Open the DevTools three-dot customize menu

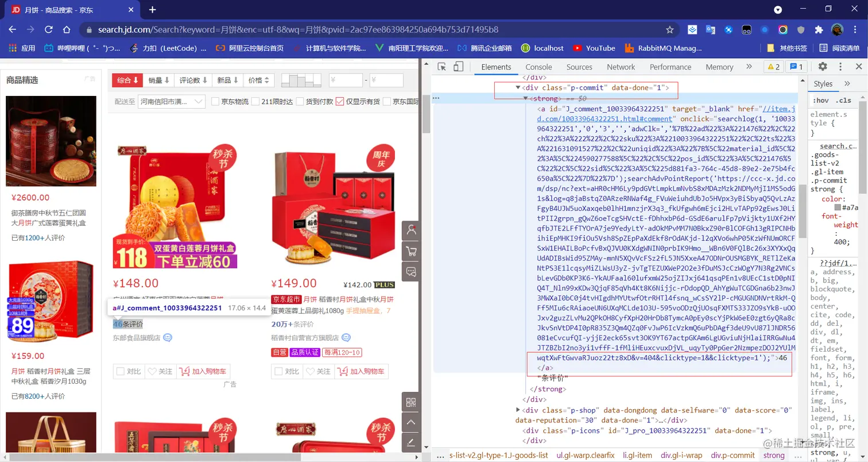pyautogui.click(x=839, y=67)
